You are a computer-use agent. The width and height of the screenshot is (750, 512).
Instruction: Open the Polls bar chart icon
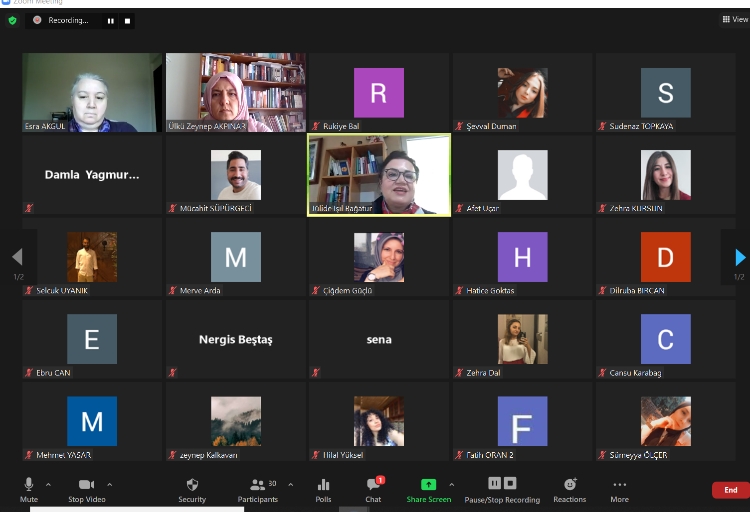323,484
